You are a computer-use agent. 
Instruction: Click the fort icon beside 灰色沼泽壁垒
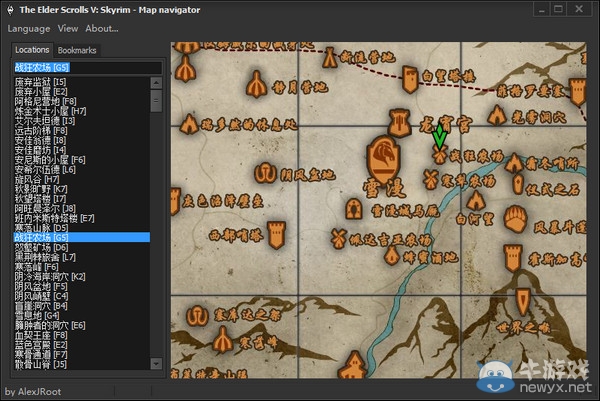click(x=175, y=201)
